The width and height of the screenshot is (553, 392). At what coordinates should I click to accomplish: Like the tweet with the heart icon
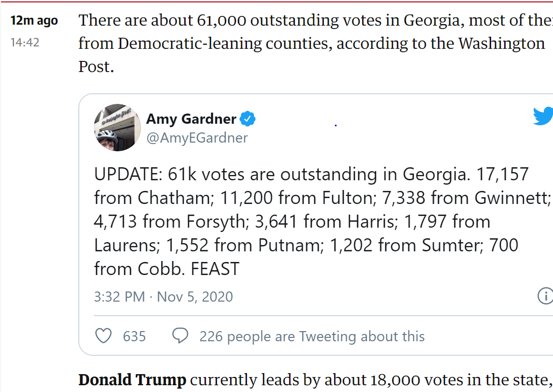(x=103, y=336)
